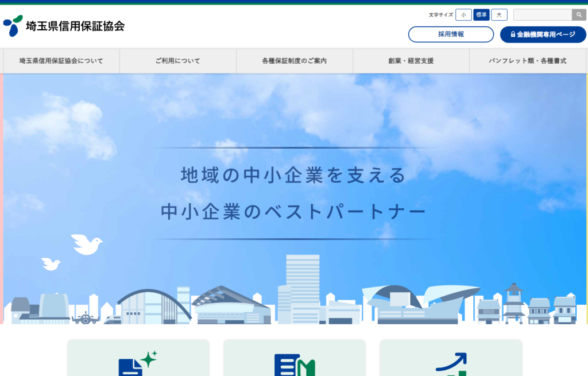588x376 pixels.
Task: Click the large white dove illustration
Action: (86, 244)
